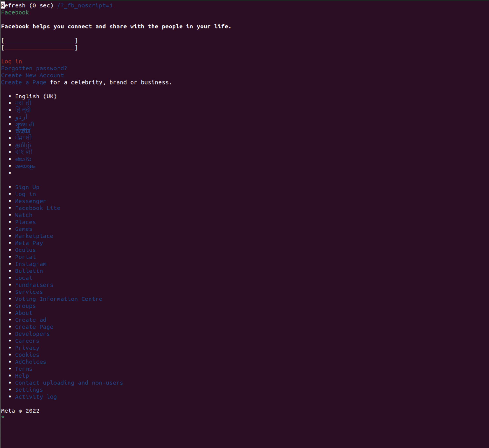Open the Groups link
This screenshot has width=489, height=448.
[26, 306]
